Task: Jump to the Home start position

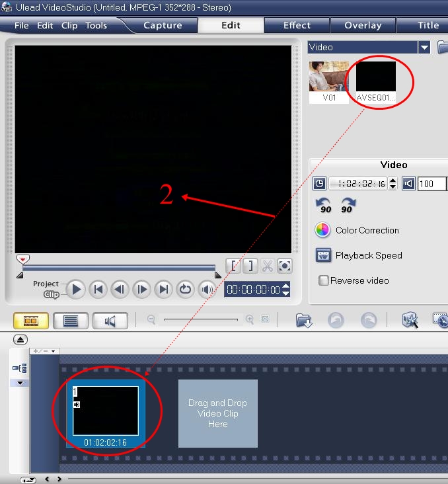Action: click(x=98, y=290)
